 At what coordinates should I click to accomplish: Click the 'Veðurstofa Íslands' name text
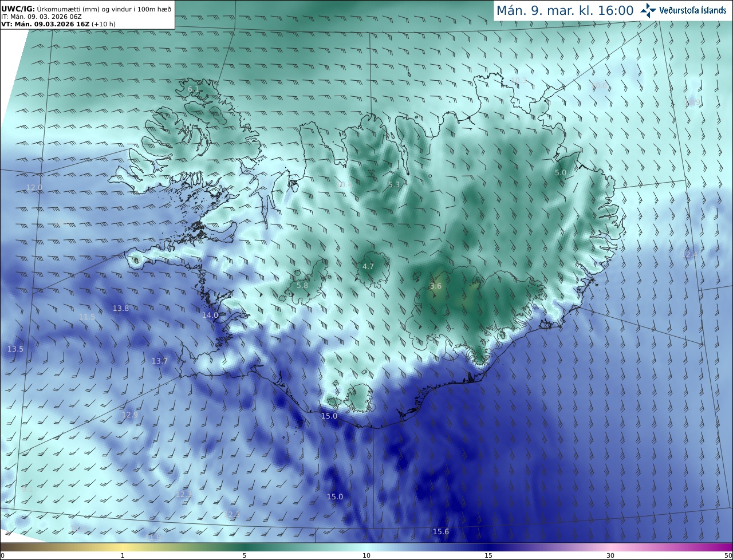coord(692,10)
